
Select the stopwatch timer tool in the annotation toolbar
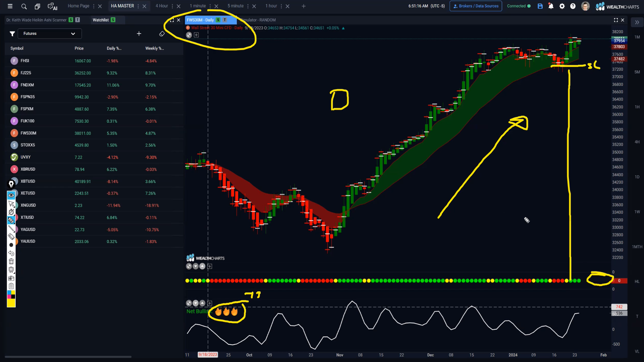11,212
